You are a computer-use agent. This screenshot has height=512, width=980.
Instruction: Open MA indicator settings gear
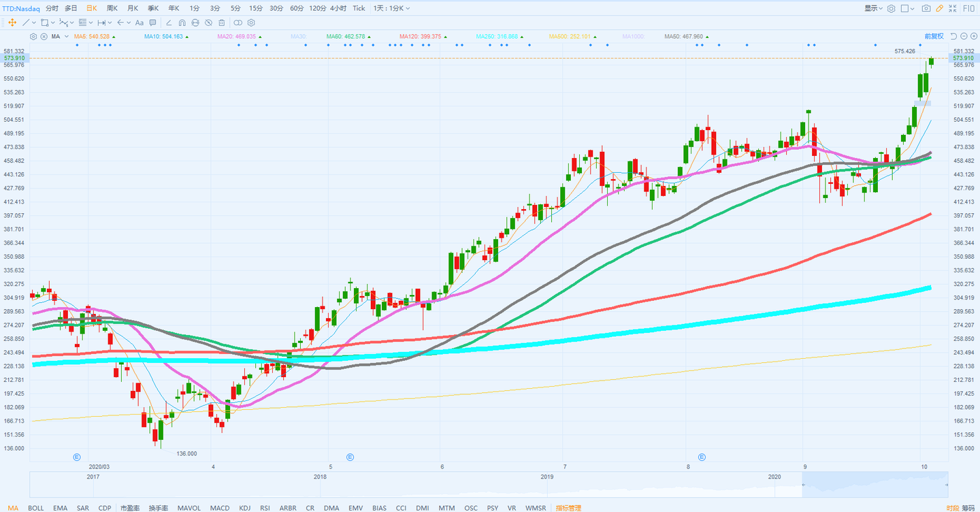[34, 36]
